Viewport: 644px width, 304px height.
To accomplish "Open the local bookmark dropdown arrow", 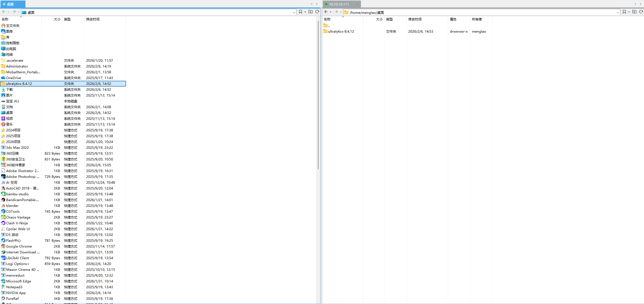I will [305, 12].
